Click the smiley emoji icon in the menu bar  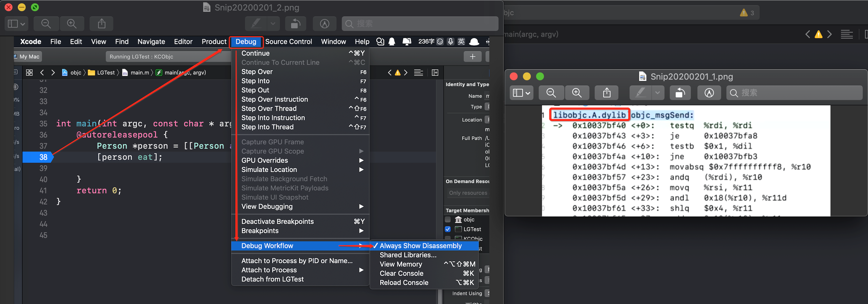[440, 41]
